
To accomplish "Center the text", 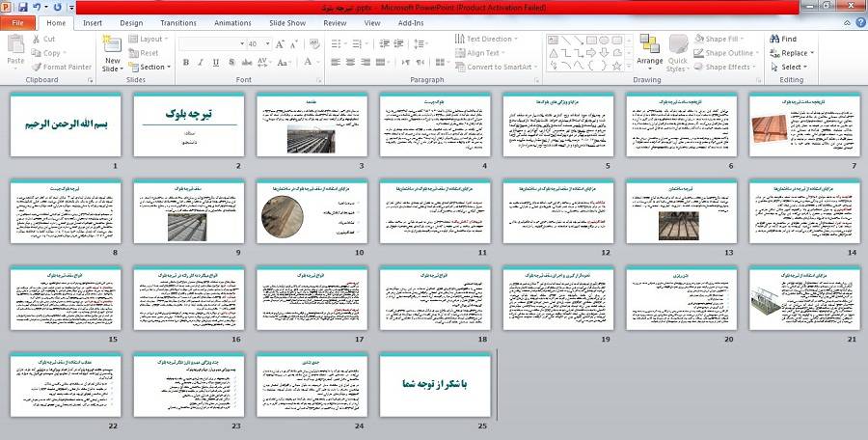I will click(350, 62).
